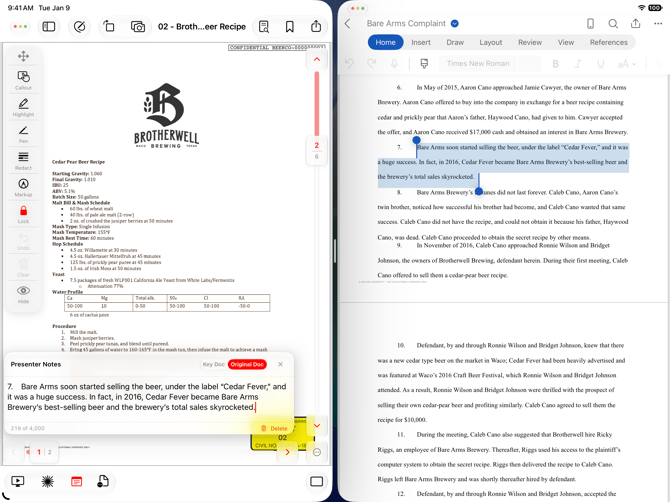Screen dimensions: 670x502
Task: Go to the next page with the down chevron
Action: point(317,426)
